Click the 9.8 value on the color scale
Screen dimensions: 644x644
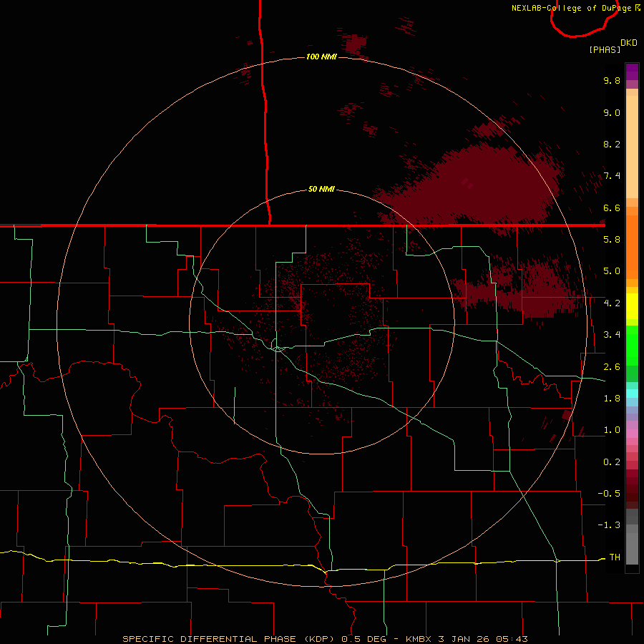point(612,80)
